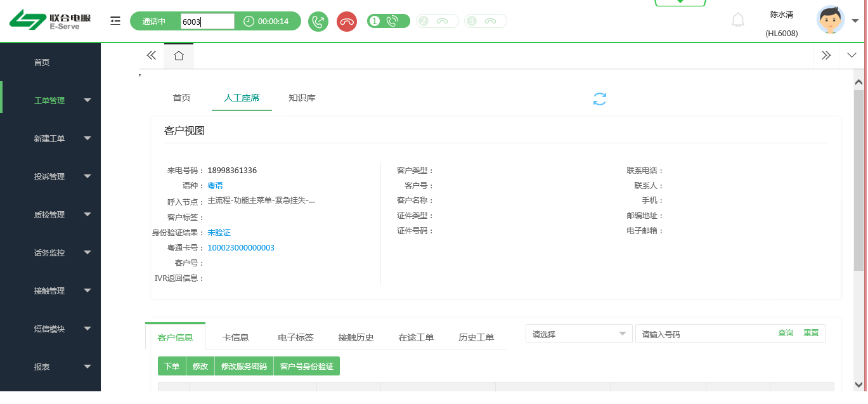
Task: Click the 查询 search link
Action: (x=786, y=333)
